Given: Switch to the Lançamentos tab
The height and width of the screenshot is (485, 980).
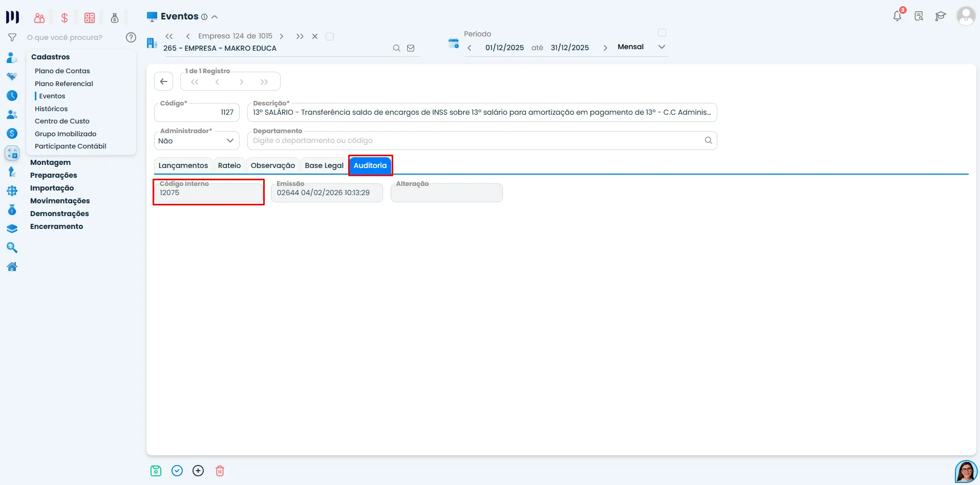Looking at the screenshot, I should coord(183,165).
